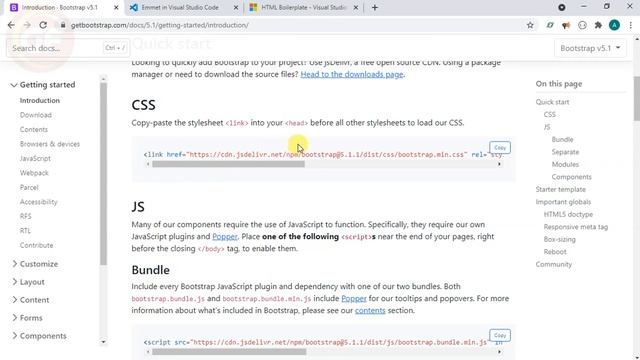Open the Contents sidebar link
The image size is (640, 360).
click(x=33, y=129)
